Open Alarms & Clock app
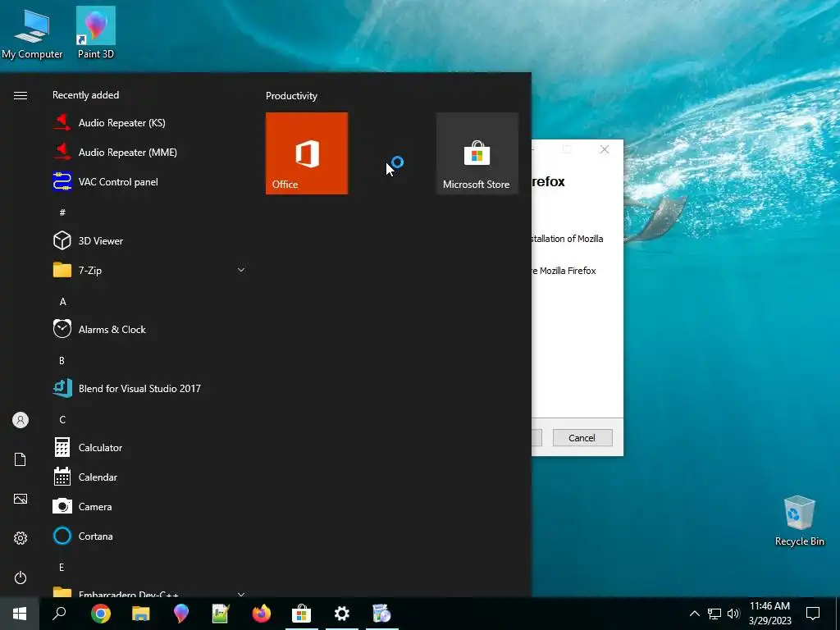Screen dimensions: 840x630 coord(149,330)
